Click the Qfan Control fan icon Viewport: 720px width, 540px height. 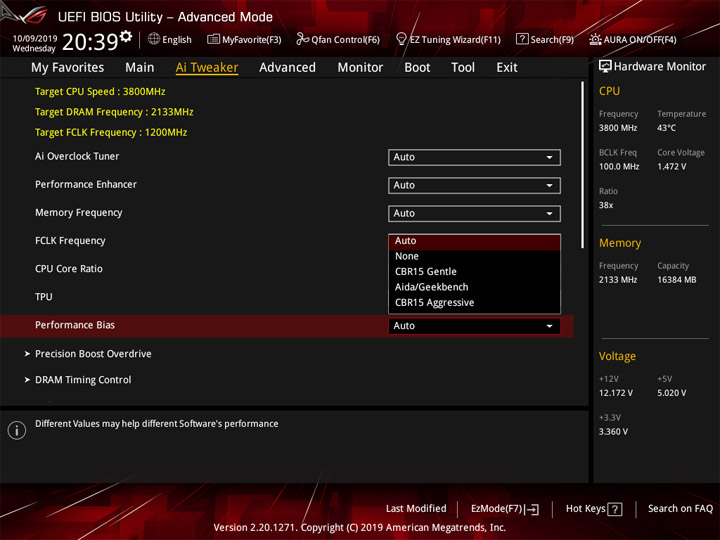tap(302, 39)
